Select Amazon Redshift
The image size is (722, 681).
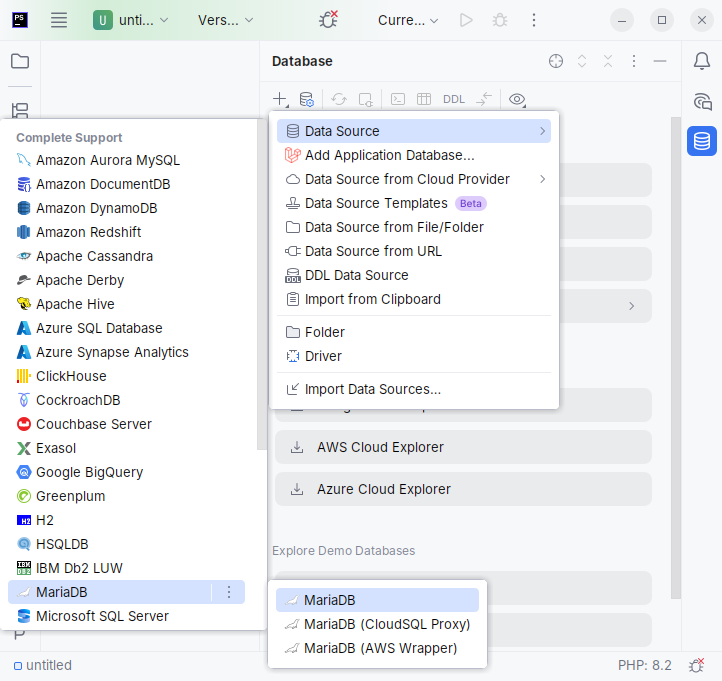[127, 232]
